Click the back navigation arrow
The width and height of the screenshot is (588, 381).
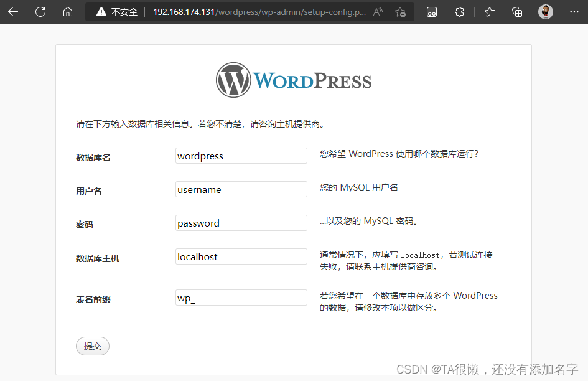click(x=12, y=11)
